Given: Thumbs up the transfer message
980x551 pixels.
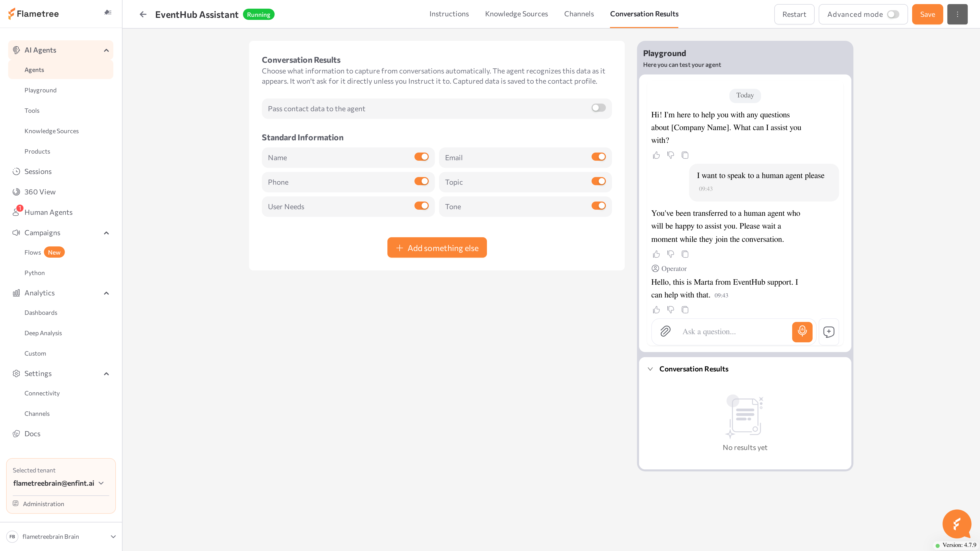Looking at the screenshot, I should [656, 254].
